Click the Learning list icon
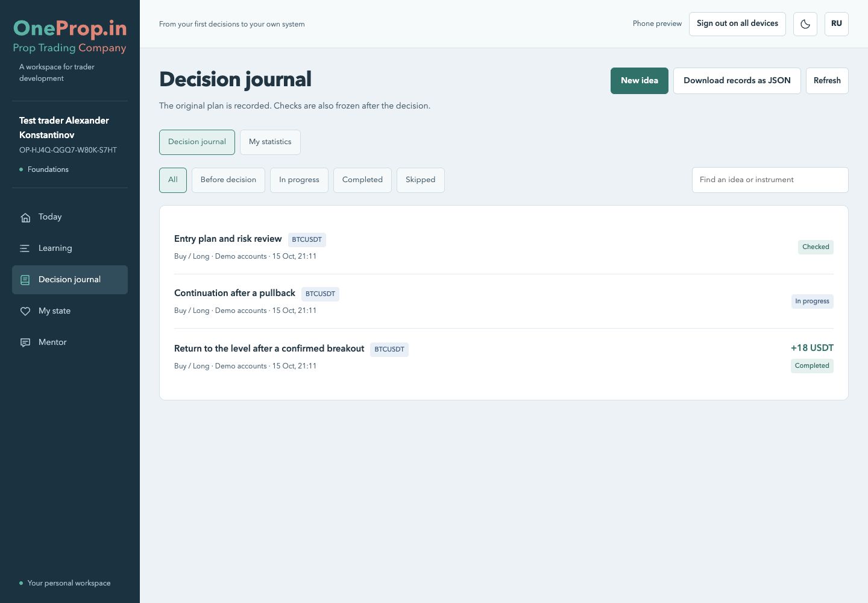This screenshot has height=603, width=868. pos(25,248)
